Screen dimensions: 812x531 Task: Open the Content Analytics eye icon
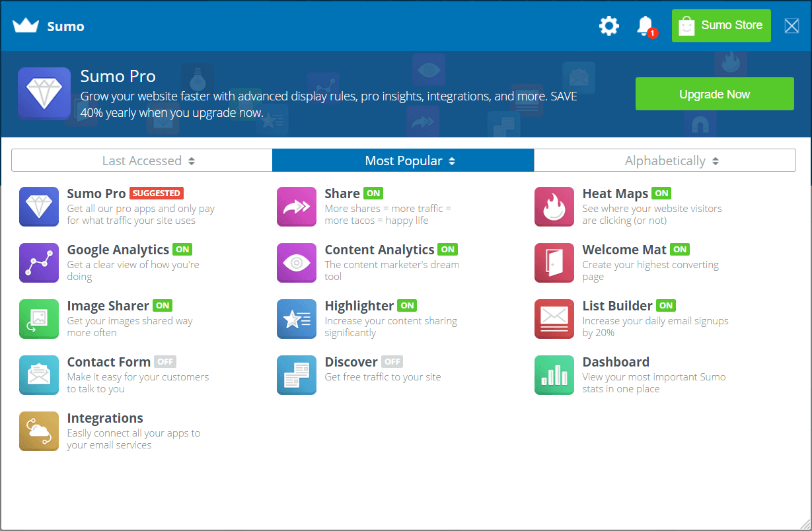(x=297, y=263)
